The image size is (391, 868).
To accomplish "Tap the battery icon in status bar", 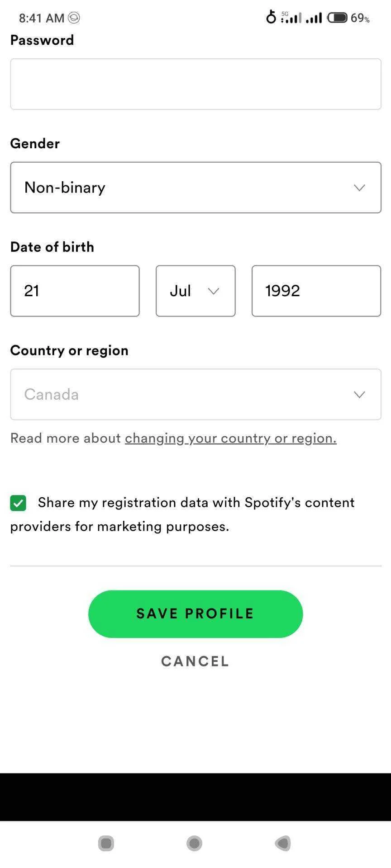I will click(x=337, y=18).
